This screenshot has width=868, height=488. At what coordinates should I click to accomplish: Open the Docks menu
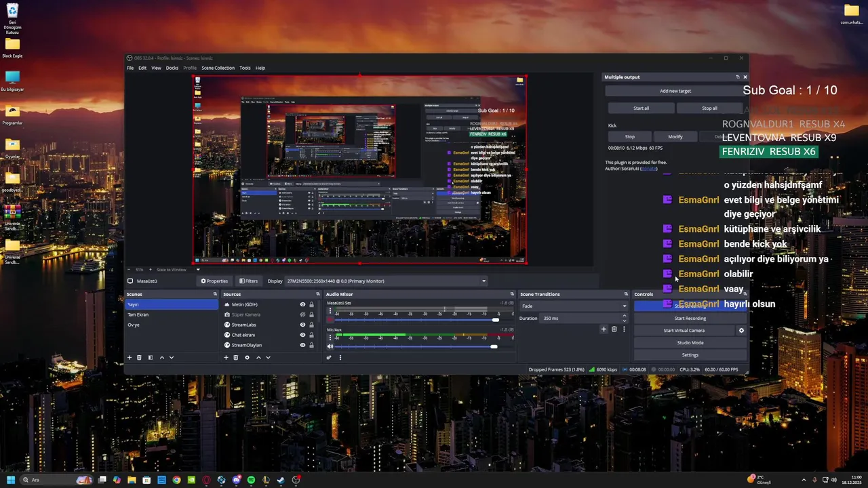(172, 68)
